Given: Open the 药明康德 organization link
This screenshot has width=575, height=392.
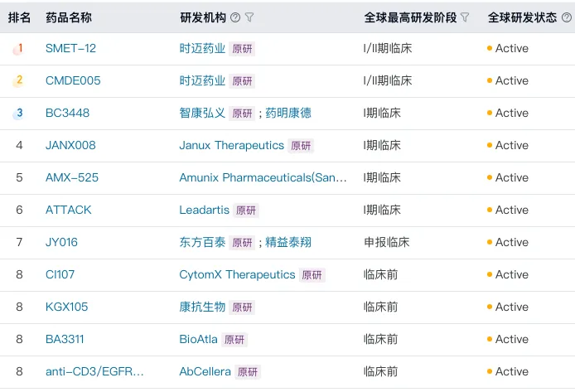Looking at the screenshot, I should tap(288, 114).
